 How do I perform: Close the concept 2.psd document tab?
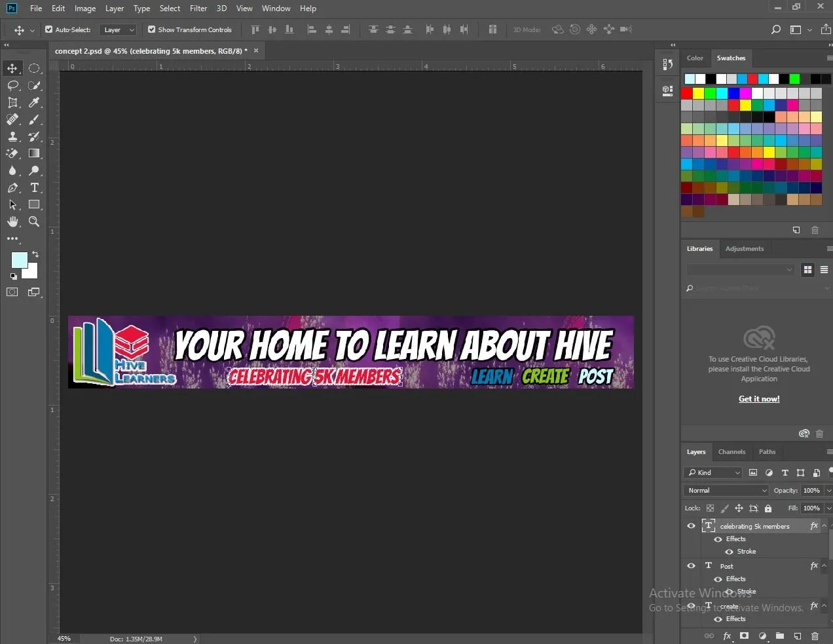pyautogui.click(x=256, y=50)
